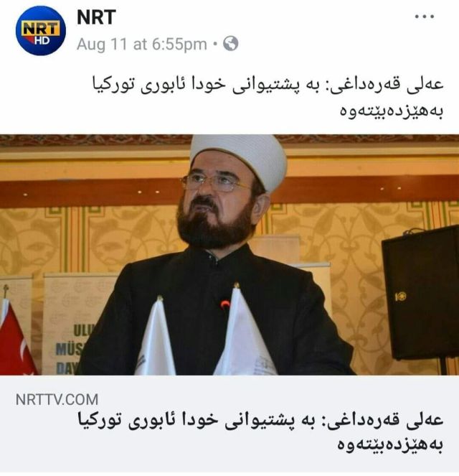Click the HD badge in the NRT logo
This screenshot has height=476, width=459.
(42, 40)
